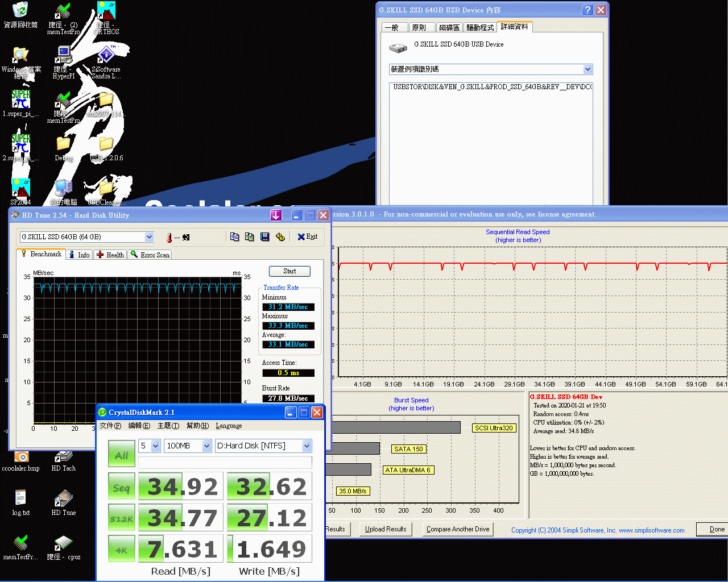This screenshot has width=728, height=582.
Task: Expand the CrystalDiskMark 100MB size dropdown
Action: click(207, 446)
